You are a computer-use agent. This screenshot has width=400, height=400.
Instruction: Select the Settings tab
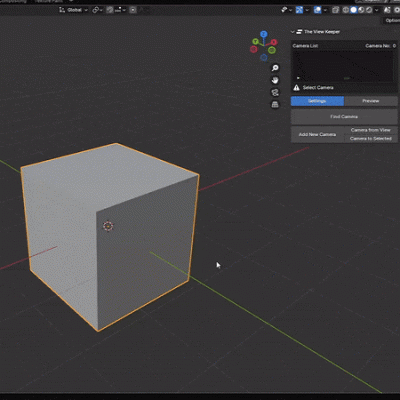click(317, 101)
